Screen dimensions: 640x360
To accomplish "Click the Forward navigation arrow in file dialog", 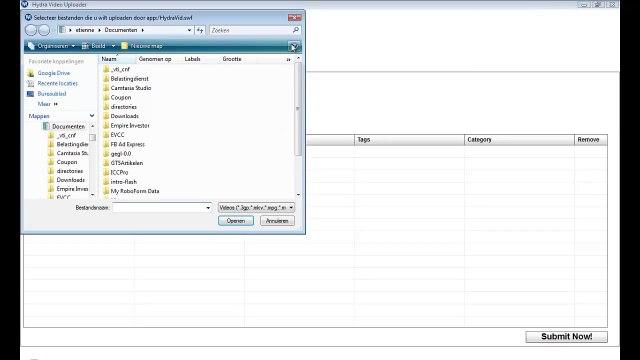I will 44,30.
